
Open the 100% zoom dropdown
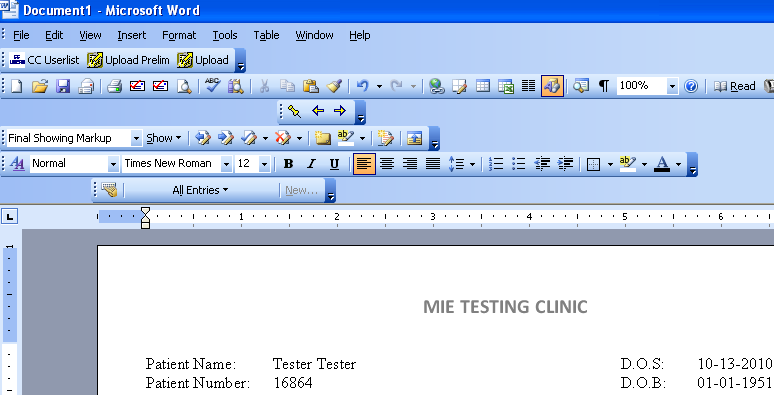coord(672,86)
